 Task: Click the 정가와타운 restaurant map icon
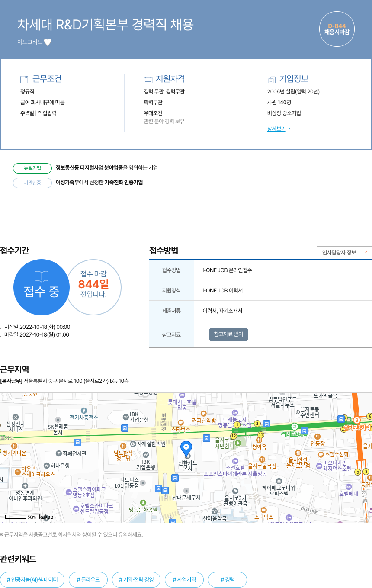coord(14,446)
